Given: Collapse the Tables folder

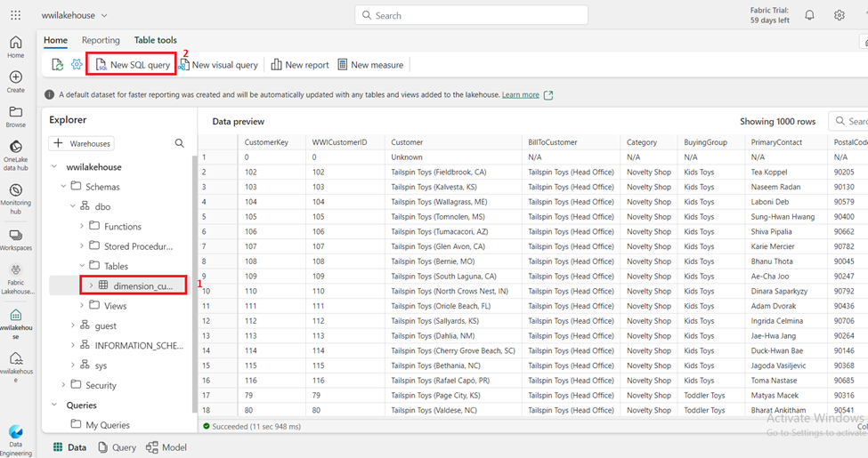Looking at the screenshot, I should pyautogui.click(x=82, y=266).
